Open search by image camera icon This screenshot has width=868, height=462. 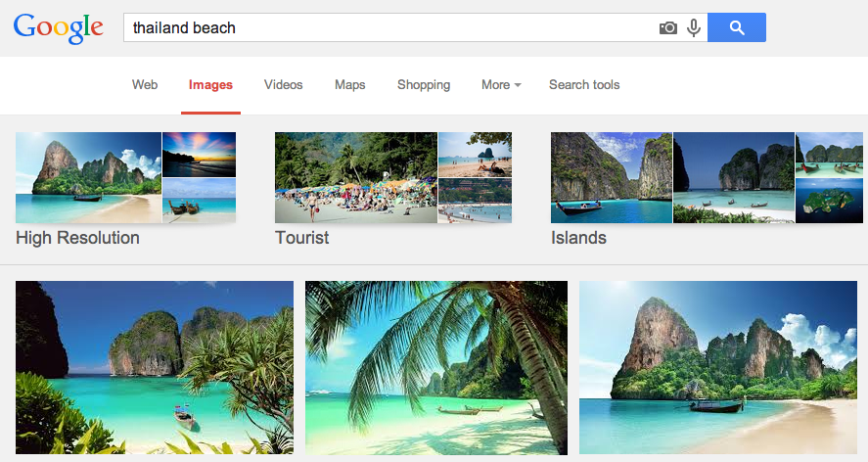tap(668, 28)
